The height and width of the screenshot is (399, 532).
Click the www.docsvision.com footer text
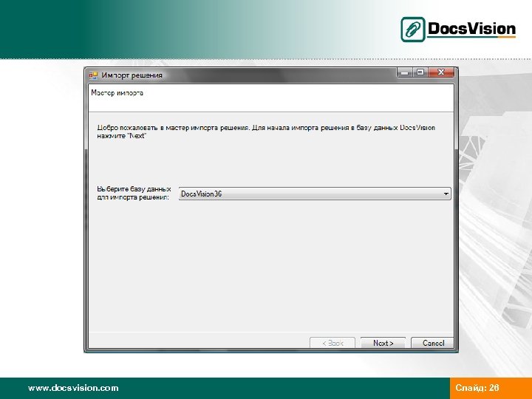(x=73, y=388)
